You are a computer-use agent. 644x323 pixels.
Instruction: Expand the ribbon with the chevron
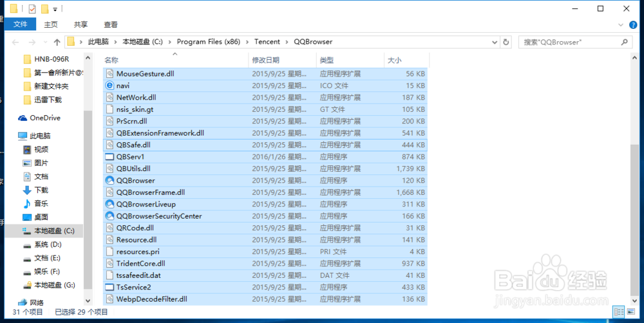(x=621, y=25)
